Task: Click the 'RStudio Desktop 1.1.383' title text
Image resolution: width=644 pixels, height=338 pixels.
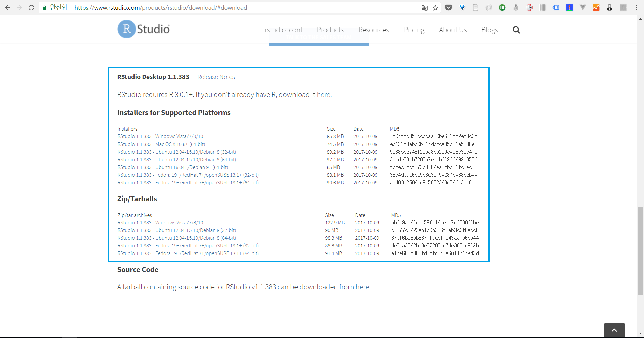Action: click(x=153, y=77)
